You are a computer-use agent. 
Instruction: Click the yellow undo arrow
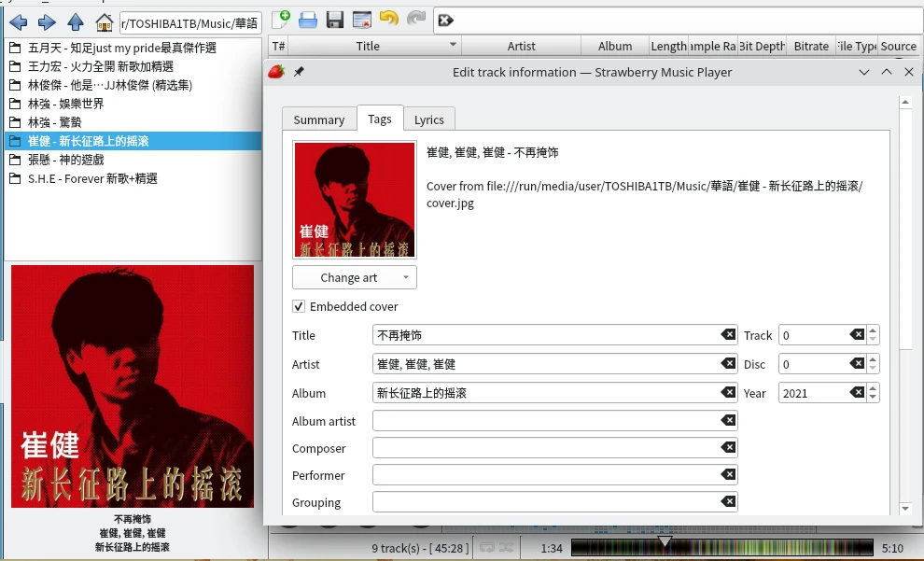coord(389,20)
